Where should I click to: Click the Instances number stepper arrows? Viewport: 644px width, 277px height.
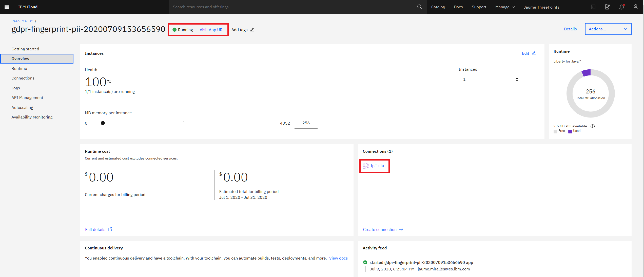click(x=517, y=80)
